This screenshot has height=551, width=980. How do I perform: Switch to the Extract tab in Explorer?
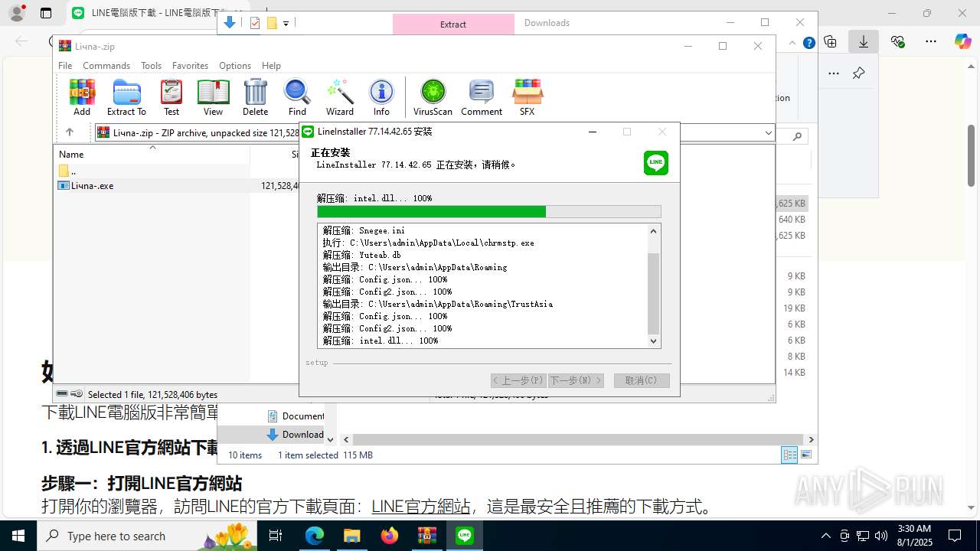[453, 24]
